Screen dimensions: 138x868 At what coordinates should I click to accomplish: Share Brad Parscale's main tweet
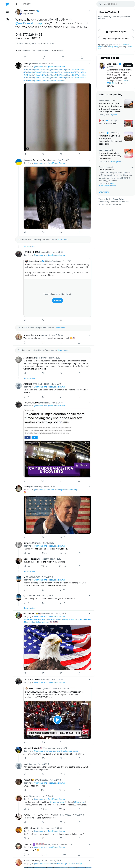click(82, 57)
